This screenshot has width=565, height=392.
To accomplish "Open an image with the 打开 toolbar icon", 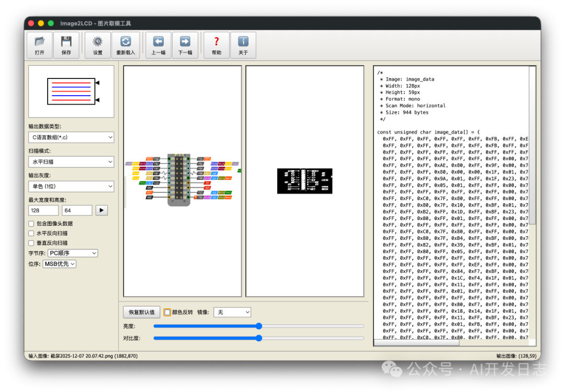I will pos(40,45).
